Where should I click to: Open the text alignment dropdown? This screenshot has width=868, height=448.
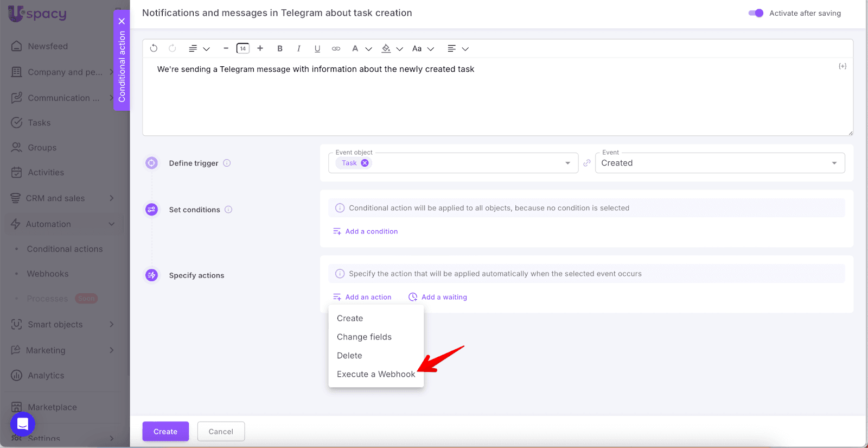[457, 48]
